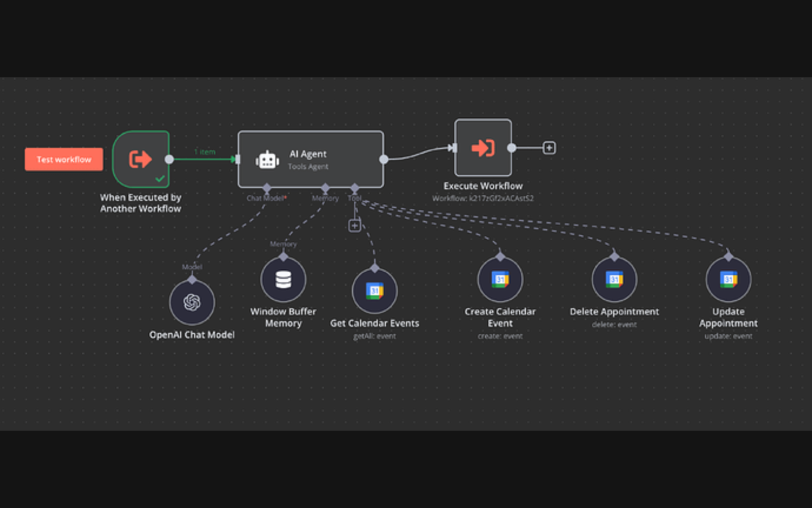Screen dimensions: 812x508
Task: Click the 'getAll: event' subtitle text
Action: 375,336
